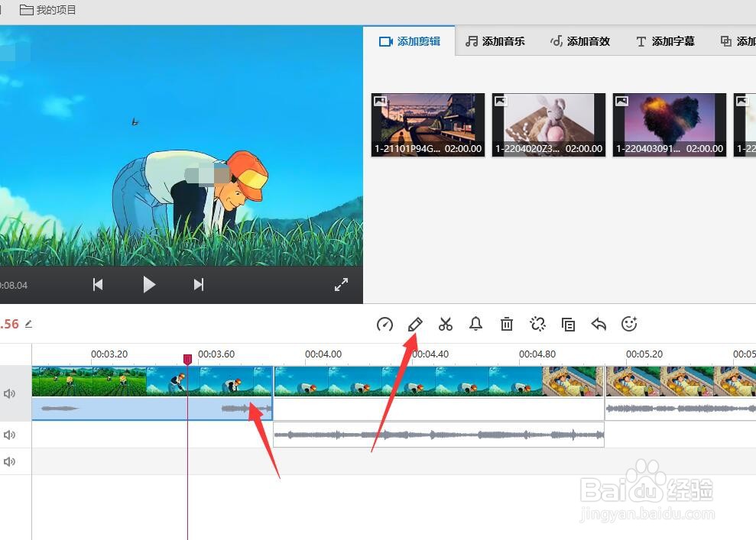
Task: Open 我的项目 folder
Action: 47,10
